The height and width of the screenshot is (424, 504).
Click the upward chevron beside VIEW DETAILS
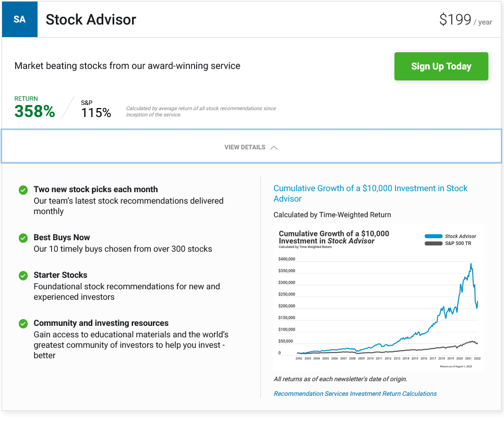point(274,148)
